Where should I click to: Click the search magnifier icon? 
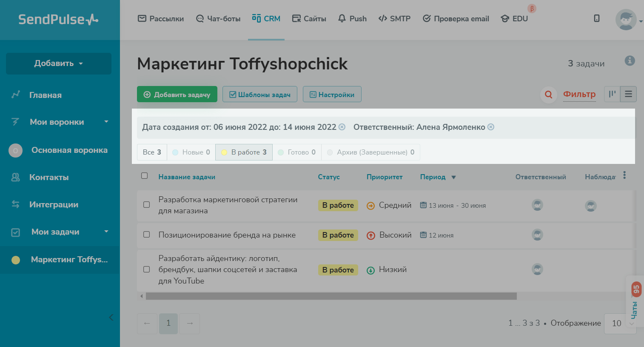[548, 95]
